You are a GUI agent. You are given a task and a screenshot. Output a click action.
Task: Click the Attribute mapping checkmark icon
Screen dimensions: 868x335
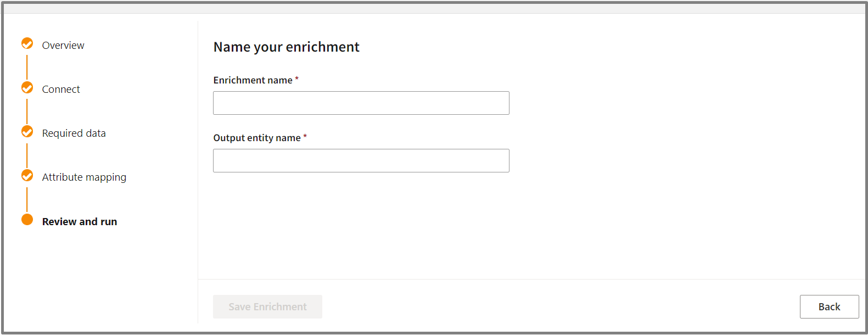(27, 175)
